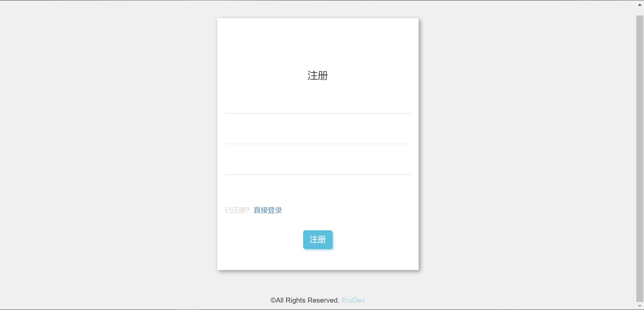Click the scrollbar down arrow
644x310 pixels.
(640, 306)
